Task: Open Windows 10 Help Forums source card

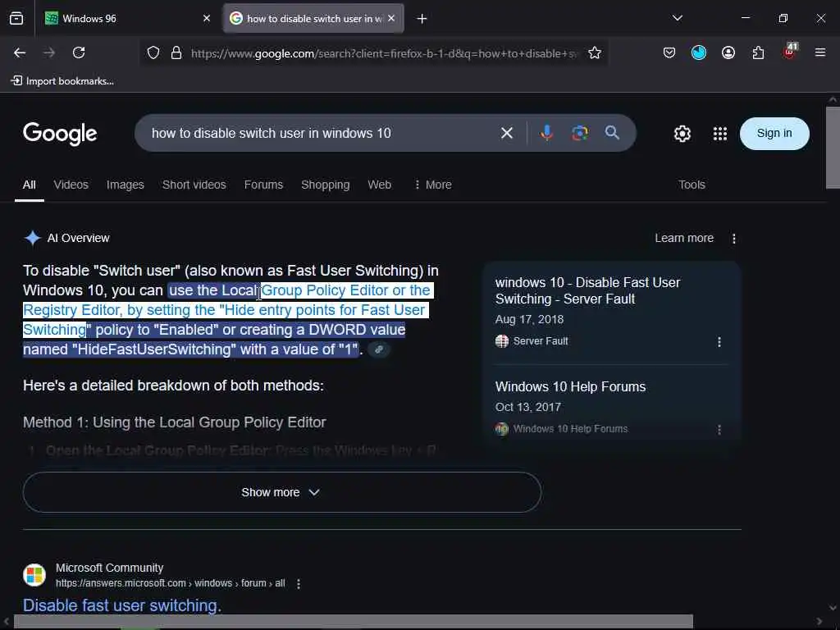Action: tap(571, 387)
